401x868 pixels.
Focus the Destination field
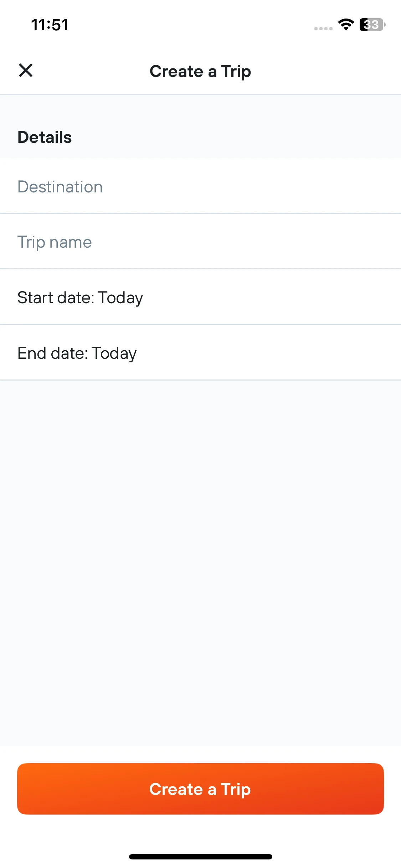[x=200, y=186]
